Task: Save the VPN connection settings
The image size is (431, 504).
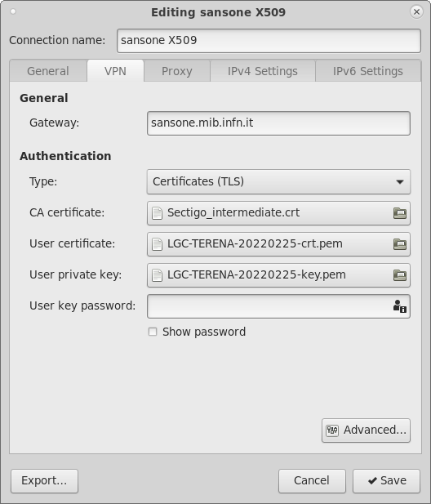Action: [386, 481]
